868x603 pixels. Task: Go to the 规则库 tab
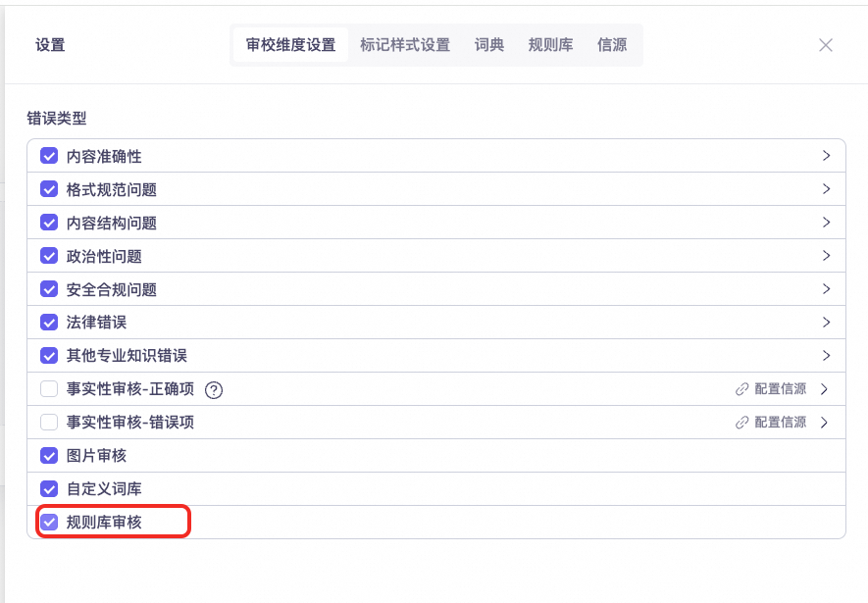click(550, 45)
